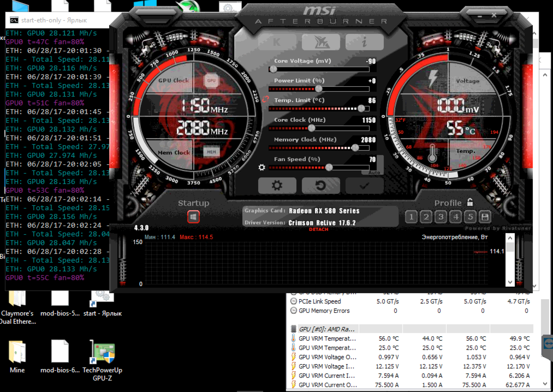Click the thermometer icon in temperature gauge
The height and width of the screenshot is (392, 553).
(x=432, y=153)
